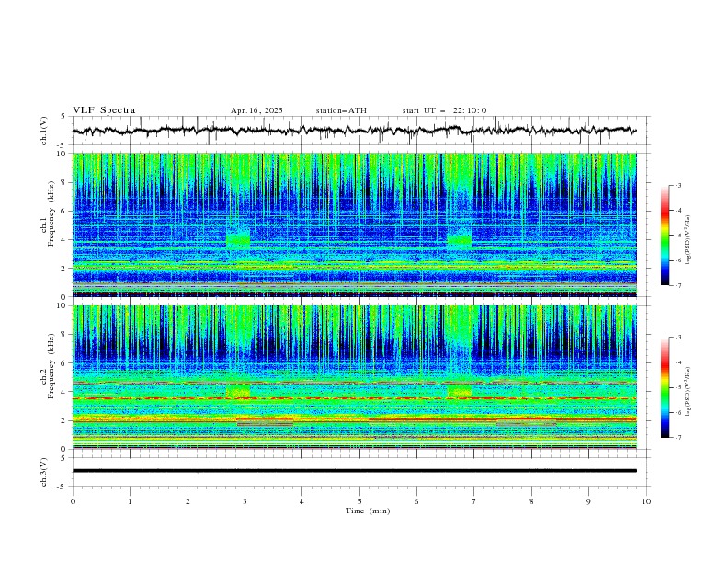Click time axis tick label '4'
728x563 pixels.
click(x=301, y=501)
